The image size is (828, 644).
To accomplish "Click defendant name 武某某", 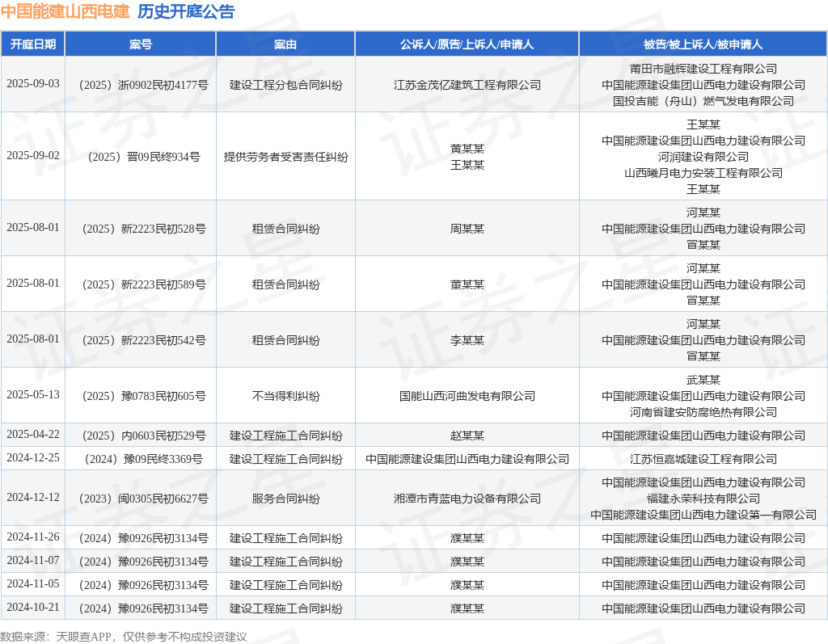I will (703, 380).
